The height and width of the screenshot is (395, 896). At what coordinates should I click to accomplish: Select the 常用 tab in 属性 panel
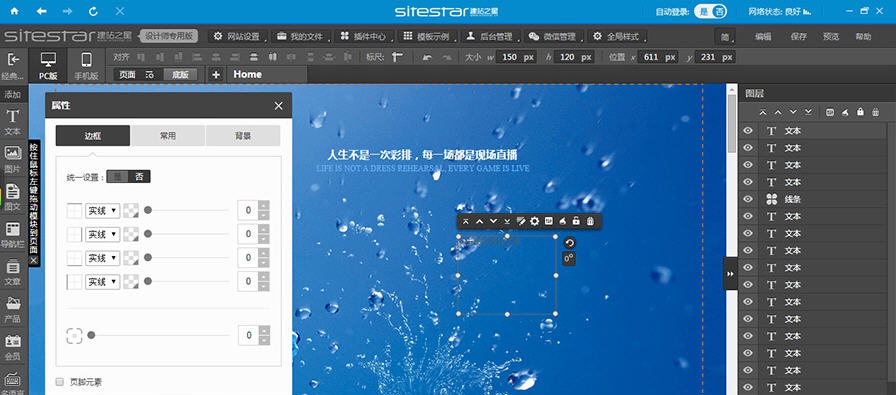167,135
